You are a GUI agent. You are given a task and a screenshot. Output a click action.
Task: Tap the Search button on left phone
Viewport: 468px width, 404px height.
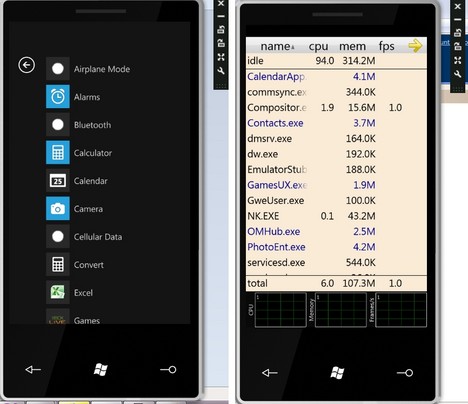(x=168, y=369)
